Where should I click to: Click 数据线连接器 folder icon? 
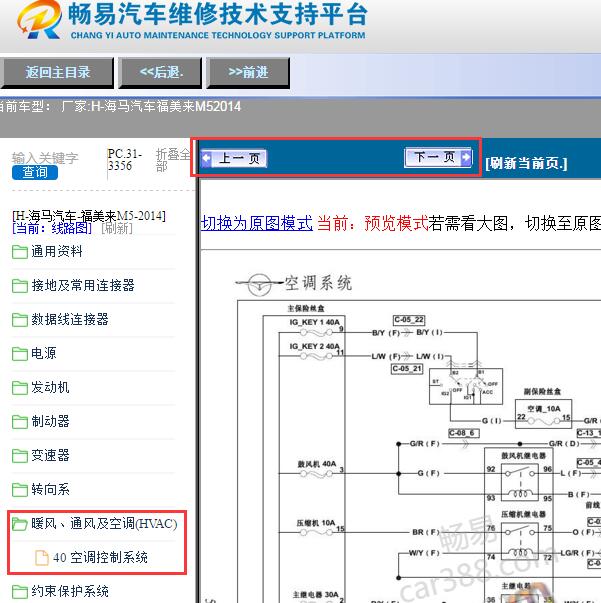20,320
